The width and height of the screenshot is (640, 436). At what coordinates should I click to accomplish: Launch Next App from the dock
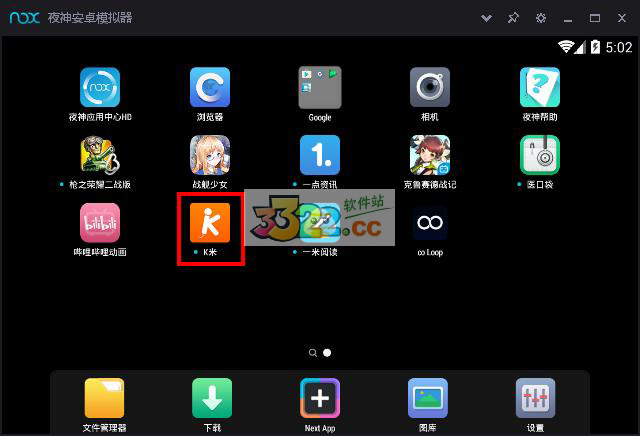(320, 398)
